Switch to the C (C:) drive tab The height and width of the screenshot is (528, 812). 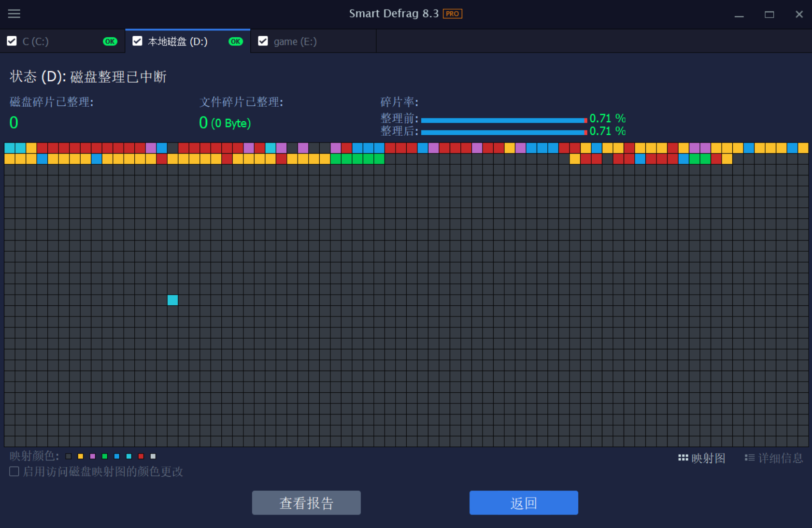pos(63,41)
